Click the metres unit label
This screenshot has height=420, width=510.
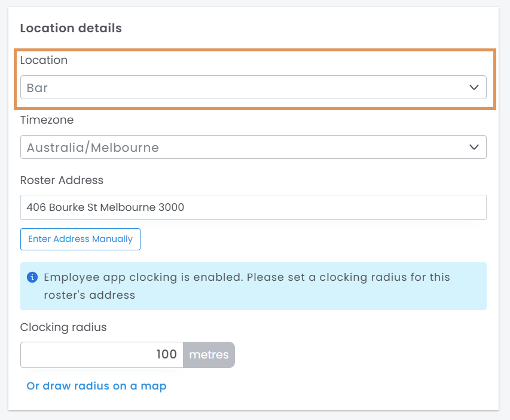[209, 354]
